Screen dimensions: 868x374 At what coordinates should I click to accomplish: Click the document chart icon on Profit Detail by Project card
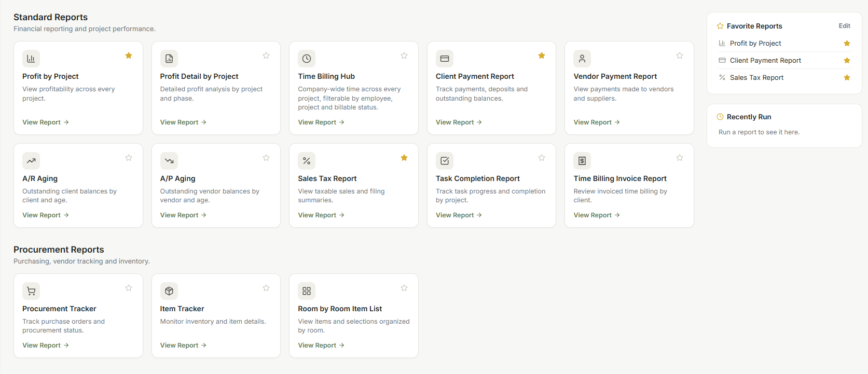tap(169, 59)
